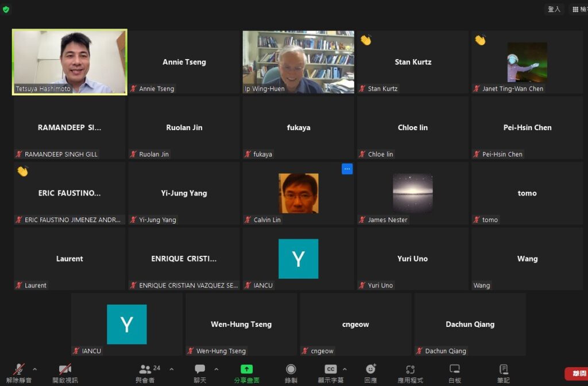
Task: Click the muted mic icon next to Stan Kurtz
Action: tap(362, 89)
